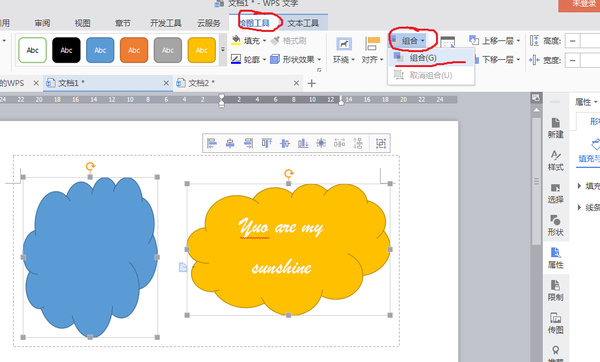This screenshot has width=600, height=362.
Task: Align right icon in floating toolbar
Action: click(x=248, y=143)
